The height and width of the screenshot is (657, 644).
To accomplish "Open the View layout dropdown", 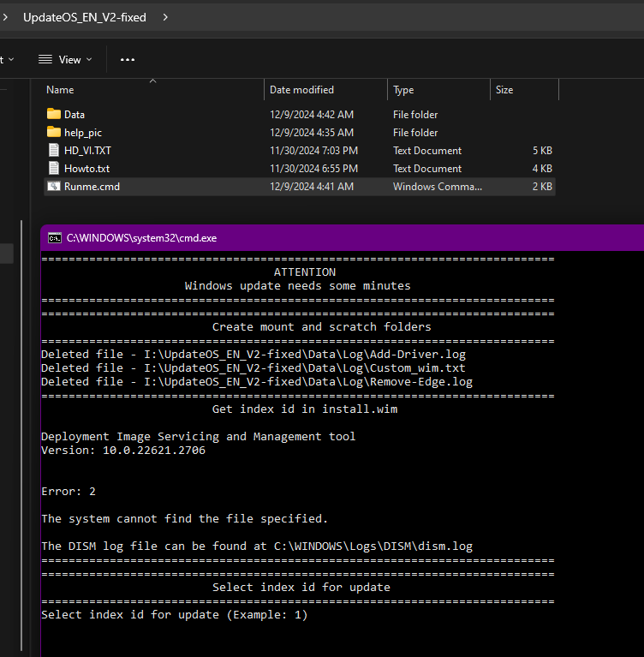I will (x=65, y=59).
